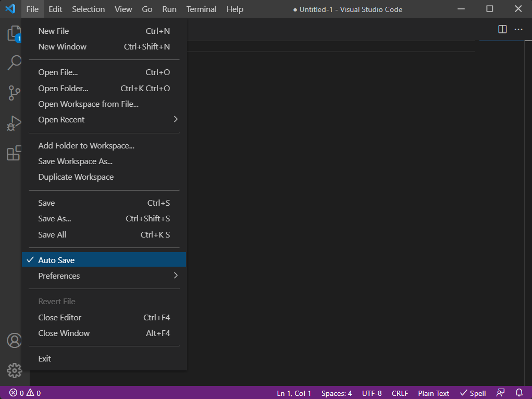Open the notifications bell in status bar

(x=519, y=393)
